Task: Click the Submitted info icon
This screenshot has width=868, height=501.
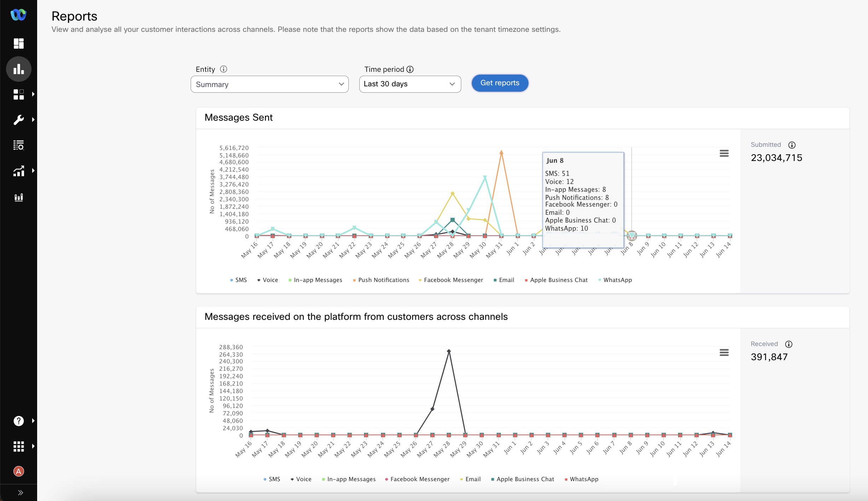Action: click(792, 145)
